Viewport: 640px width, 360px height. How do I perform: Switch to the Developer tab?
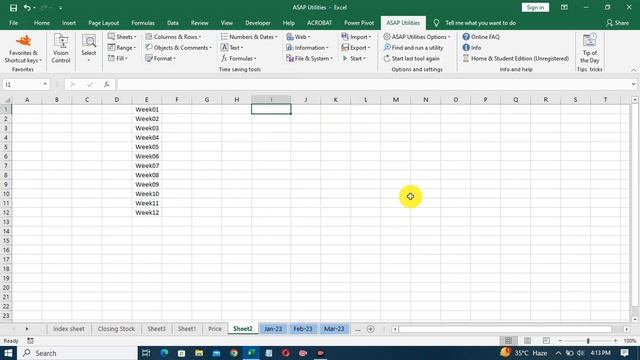pos(258,23)
